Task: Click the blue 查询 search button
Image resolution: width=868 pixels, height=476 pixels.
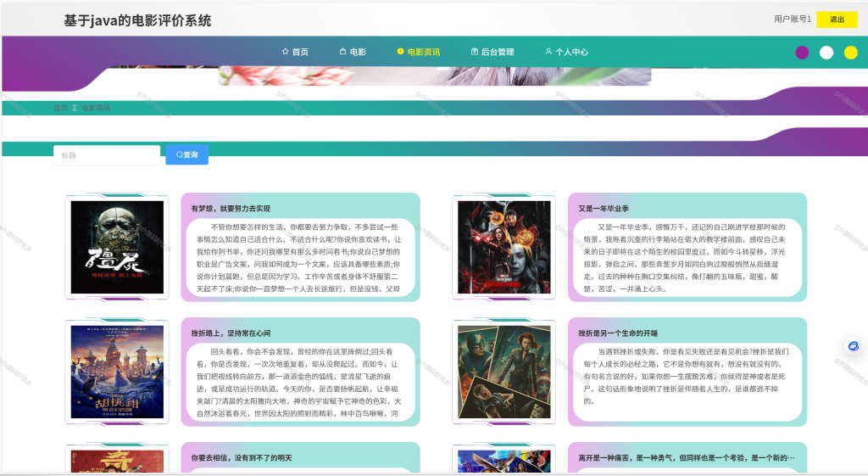Action: coord(187,154)
